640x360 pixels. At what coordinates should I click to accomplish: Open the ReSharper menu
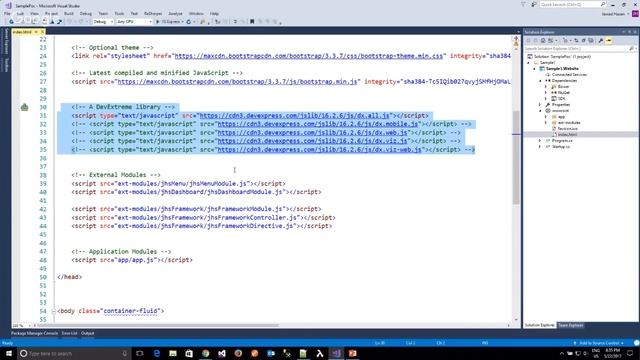[153, 13]
